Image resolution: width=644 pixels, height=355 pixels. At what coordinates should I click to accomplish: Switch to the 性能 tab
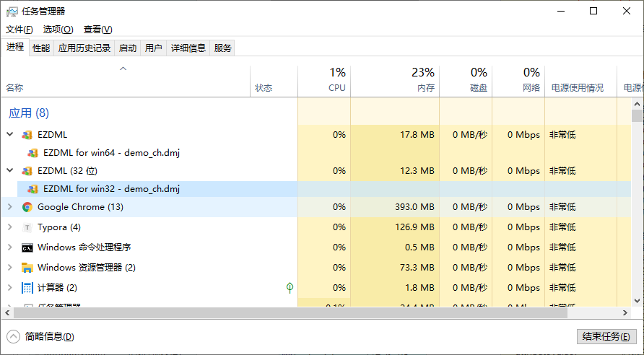click(41, 48)
